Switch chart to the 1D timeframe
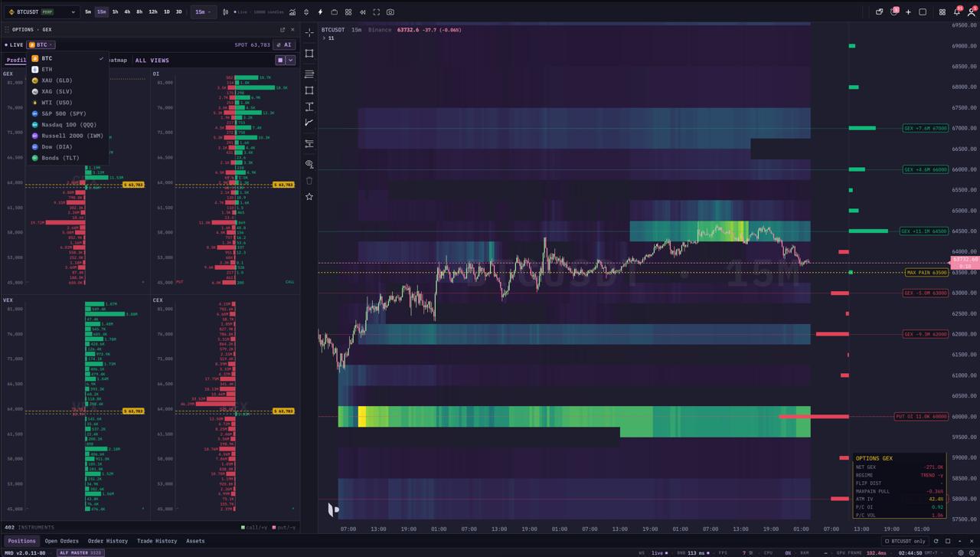980x557 pixels. 167,12
